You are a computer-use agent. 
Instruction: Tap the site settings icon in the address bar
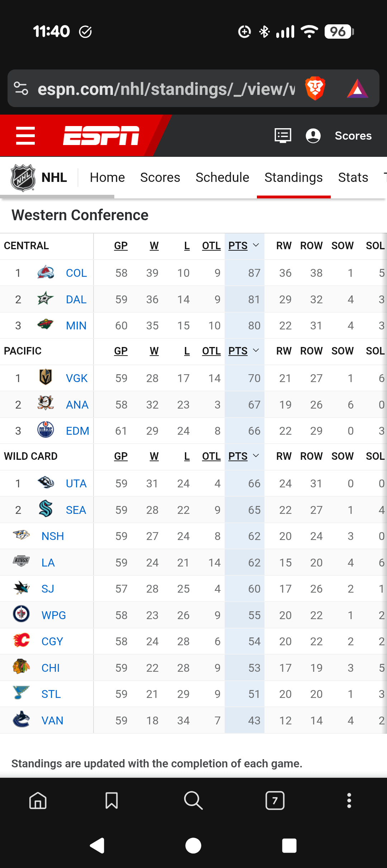click(21, 88)
